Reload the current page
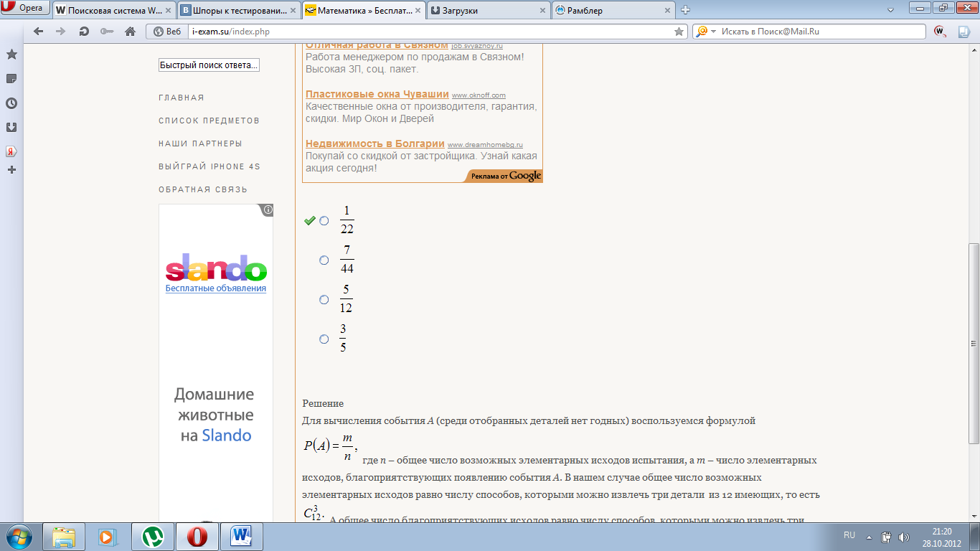Viewport: 980px width, 551px height. (84, 32)
